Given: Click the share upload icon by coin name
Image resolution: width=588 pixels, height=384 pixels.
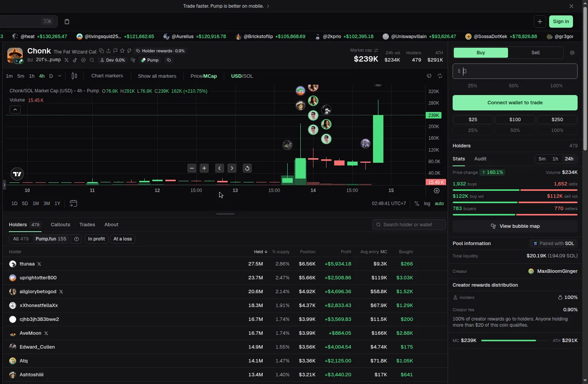Looking at the screenshot, I should tap(108, 51).
